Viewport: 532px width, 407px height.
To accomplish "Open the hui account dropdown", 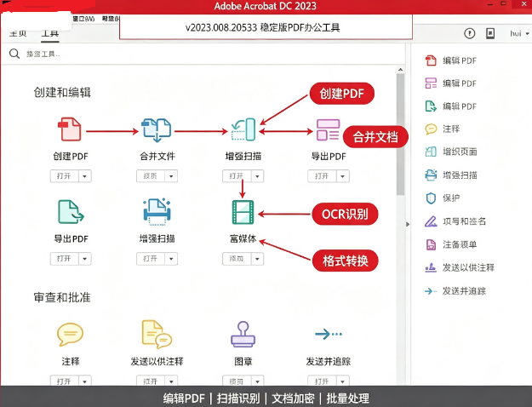I will (519, 33).
